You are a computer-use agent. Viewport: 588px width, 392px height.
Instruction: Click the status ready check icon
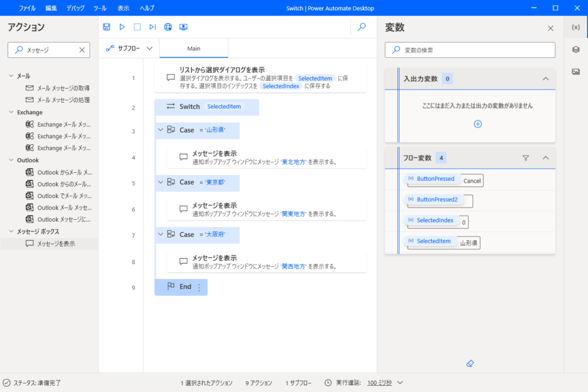pos(6,383)
